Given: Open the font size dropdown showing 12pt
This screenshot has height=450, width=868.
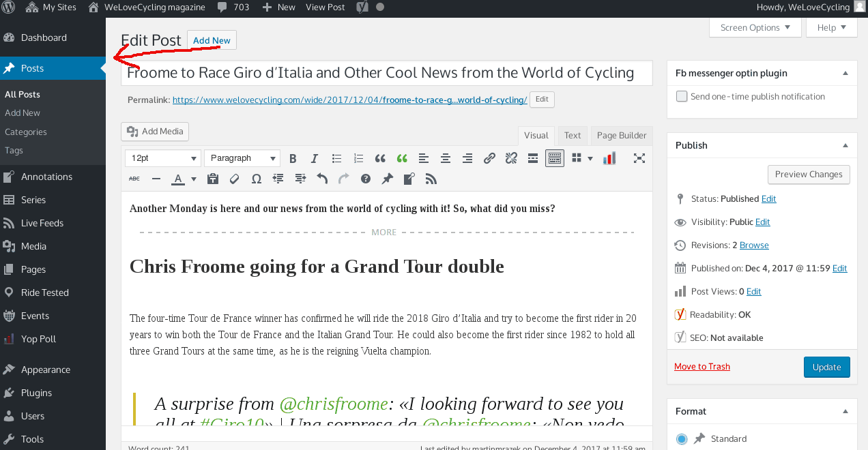Looking at the screenshot, I should coord(163,158).
